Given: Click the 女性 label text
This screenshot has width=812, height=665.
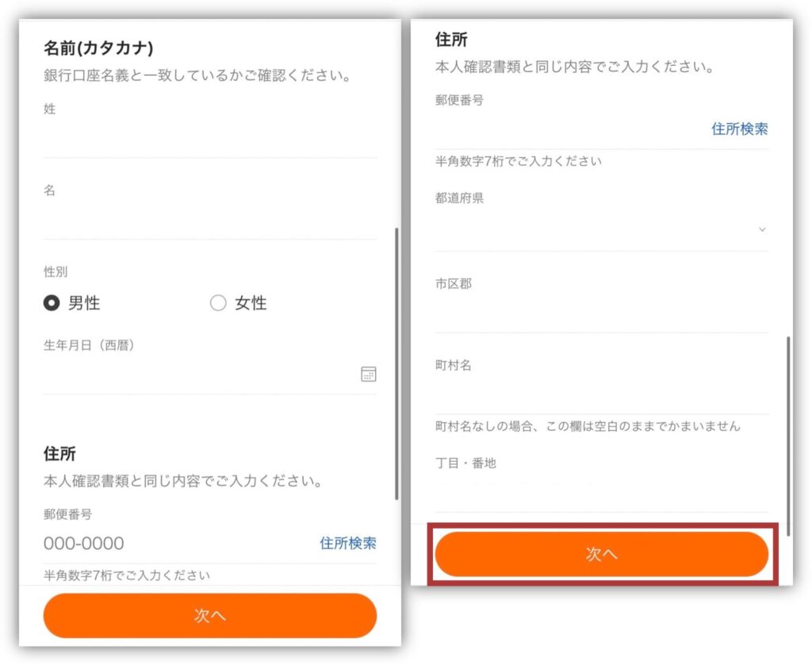Looking at the screenshot, I should [x=251, y=303].
